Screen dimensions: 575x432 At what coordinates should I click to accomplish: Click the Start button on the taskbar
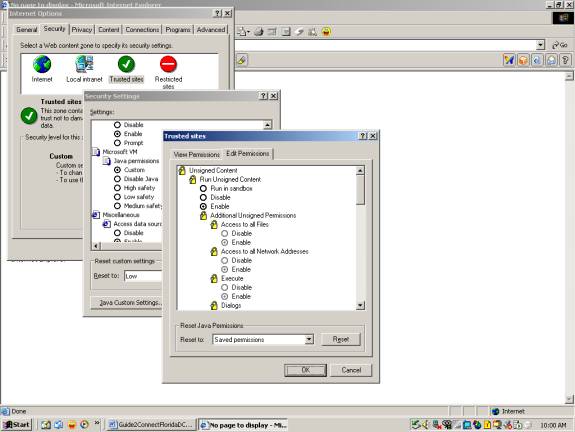pos(17,425)
